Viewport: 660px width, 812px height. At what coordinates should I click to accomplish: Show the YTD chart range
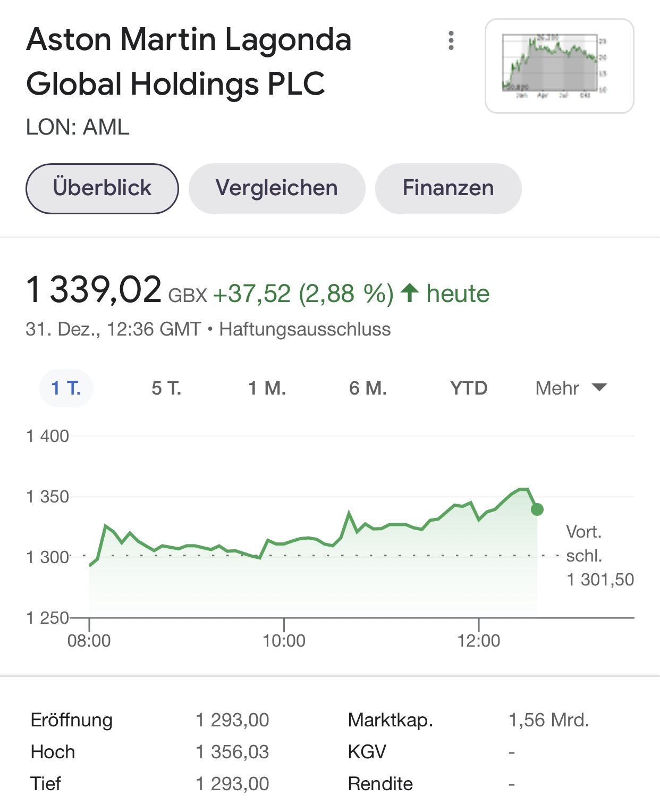[469, 388]
